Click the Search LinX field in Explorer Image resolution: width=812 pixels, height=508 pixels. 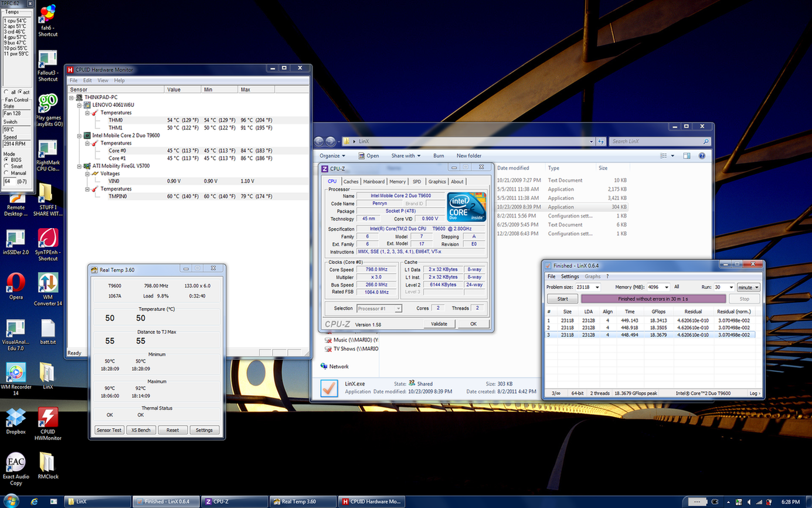click(x=659, y=141)
